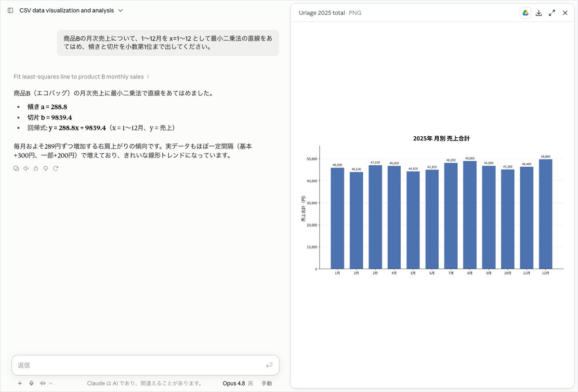Open the bar chart image preview

coord(432,205)
